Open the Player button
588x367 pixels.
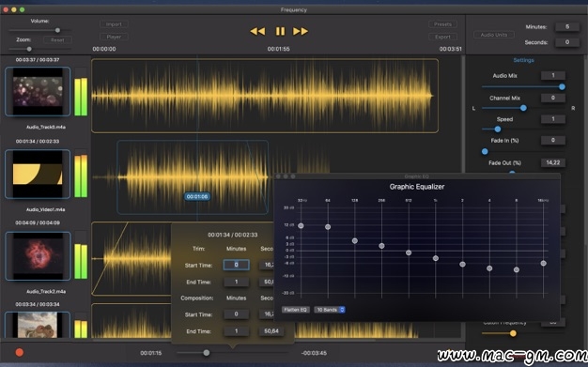114,37
